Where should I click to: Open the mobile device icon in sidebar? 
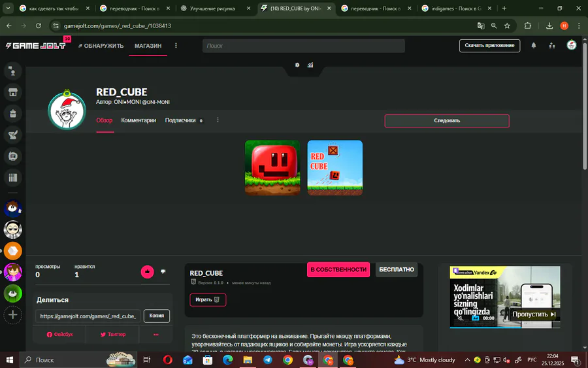[13, 156]
